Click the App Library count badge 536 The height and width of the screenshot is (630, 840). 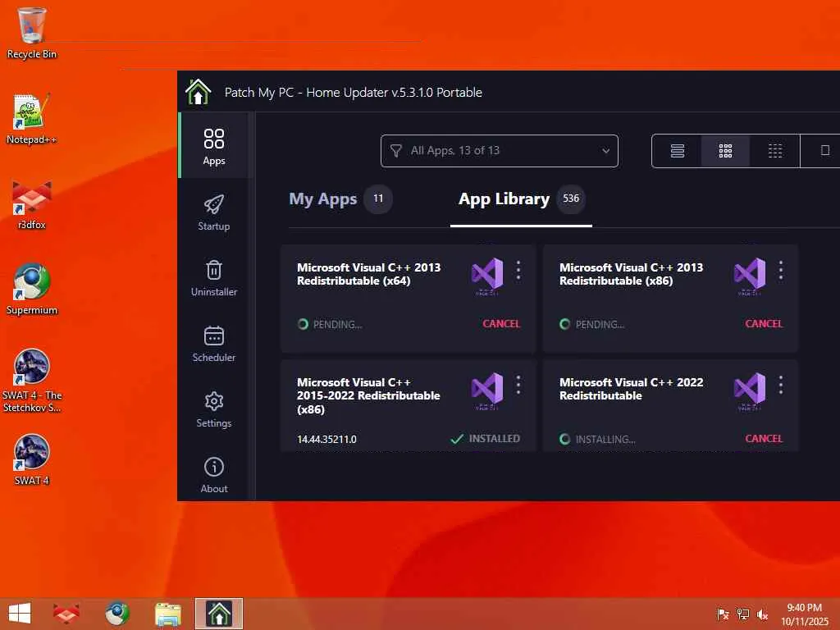coord(571,199)
